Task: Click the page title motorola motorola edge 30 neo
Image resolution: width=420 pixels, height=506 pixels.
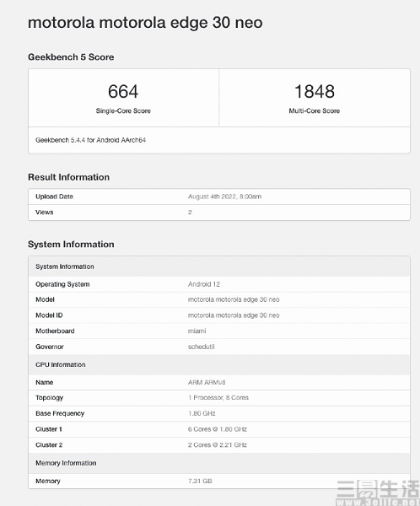Action: (145, 23)
